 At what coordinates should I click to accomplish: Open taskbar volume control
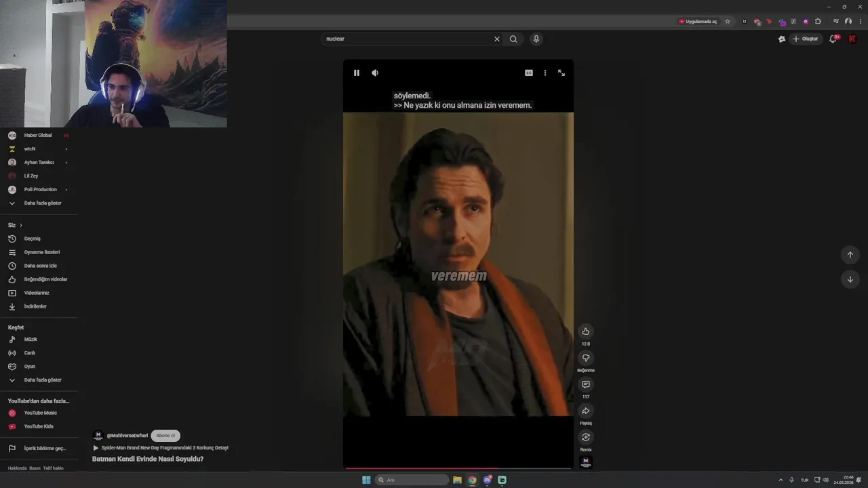tap(825, 480)
